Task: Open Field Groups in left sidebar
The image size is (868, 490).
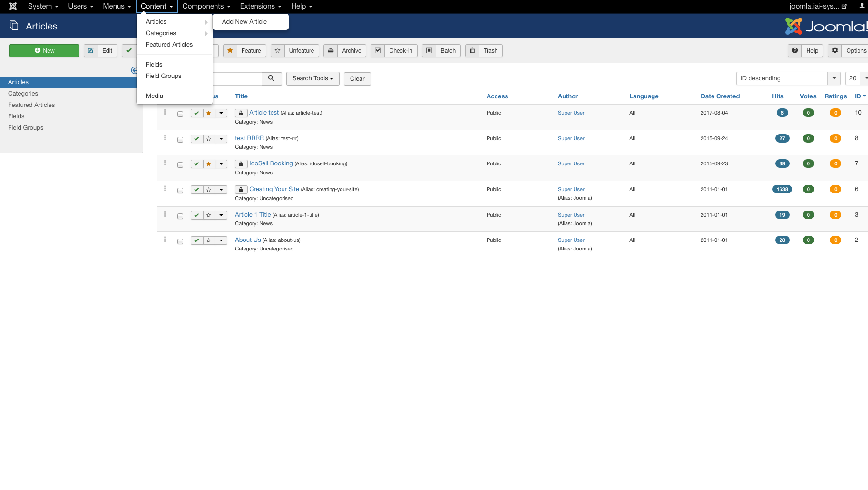Action: click(26, 128)
